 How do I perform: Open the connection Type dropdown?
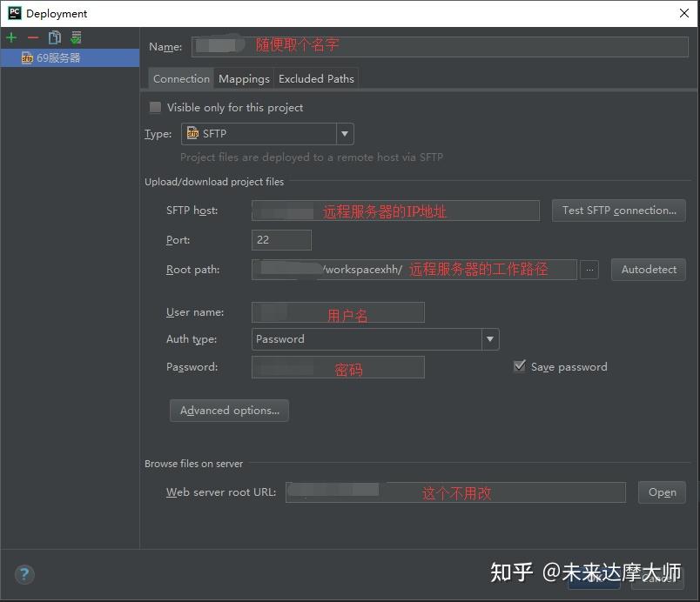345,134
